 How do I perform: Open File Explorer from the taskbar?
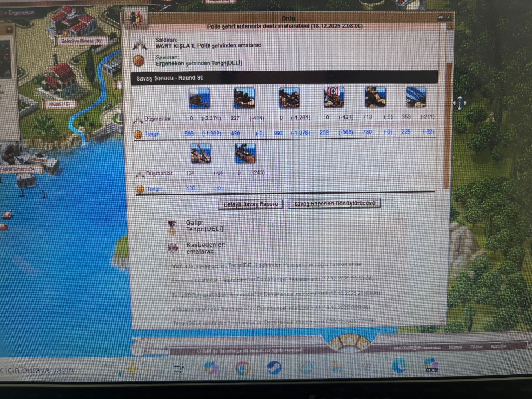[337, 367]
